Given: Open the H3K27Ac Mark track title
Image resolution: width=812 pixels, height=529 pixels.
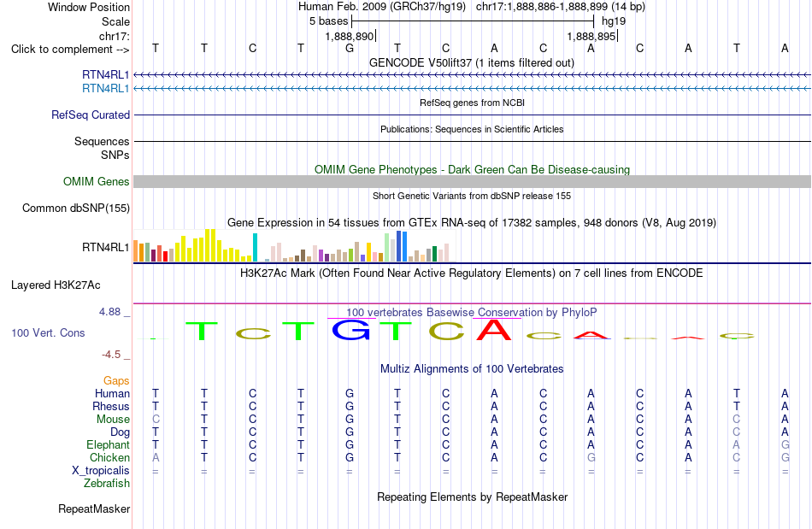Looking at the screenshot, I should pyautogui.click(x=472, y=273).
